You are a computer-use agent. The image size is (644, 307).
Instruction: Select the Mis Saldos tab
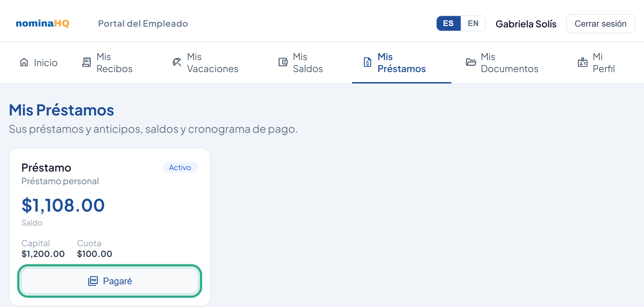click(x=301, y=63)
